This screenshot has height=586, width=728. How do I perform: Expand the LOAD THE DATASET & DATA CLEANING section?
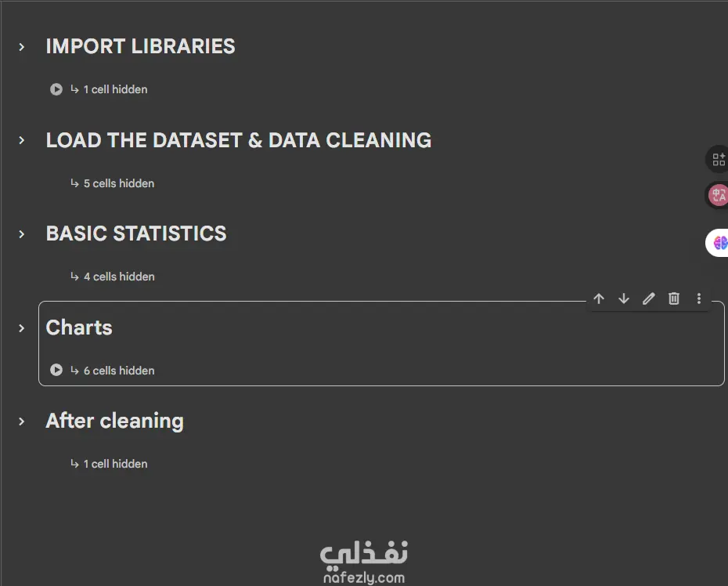22,140
